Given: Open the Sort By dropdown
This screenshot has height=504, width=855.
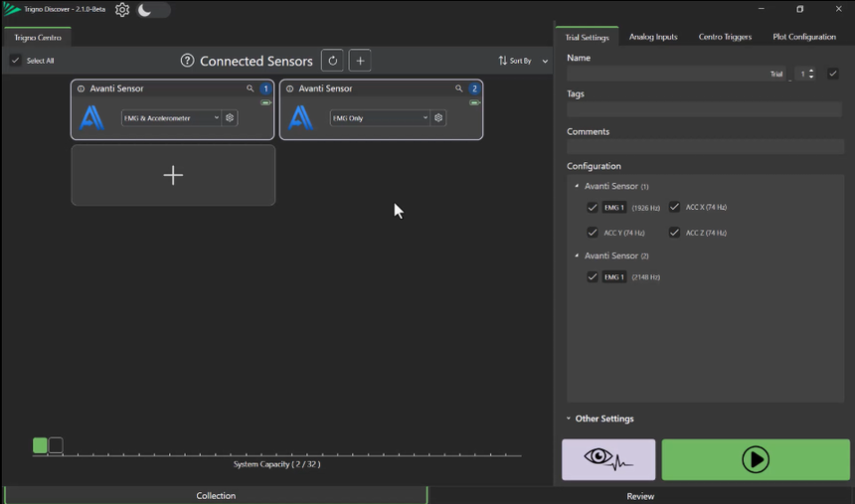Looking at the screenshot, I should (523, 61).
